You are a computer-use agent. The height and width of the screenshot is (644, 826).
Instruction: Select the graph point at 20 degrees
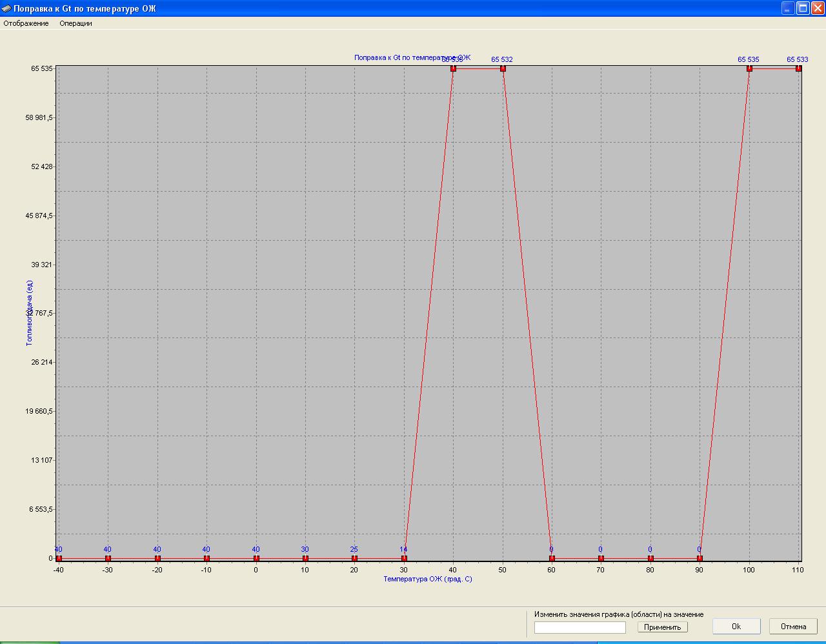354,558
